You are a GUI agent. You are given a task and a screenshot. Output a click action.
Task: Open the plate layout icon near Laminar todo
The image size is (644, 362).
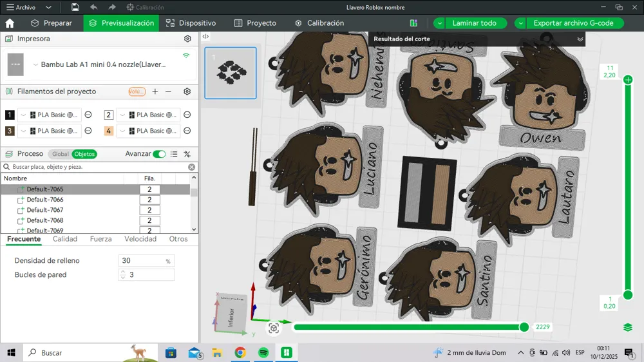413,23
